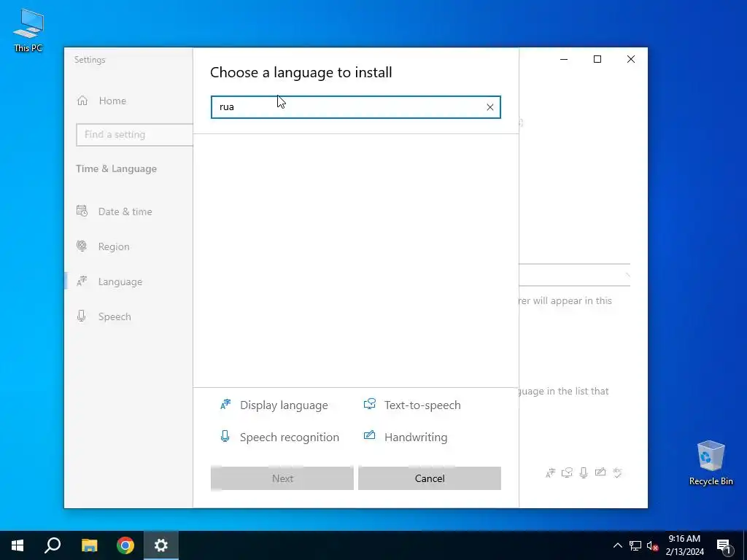The image size is (747, 560).
Task: Click the Date & time calendar icon
Action: (x=82, y=211)
